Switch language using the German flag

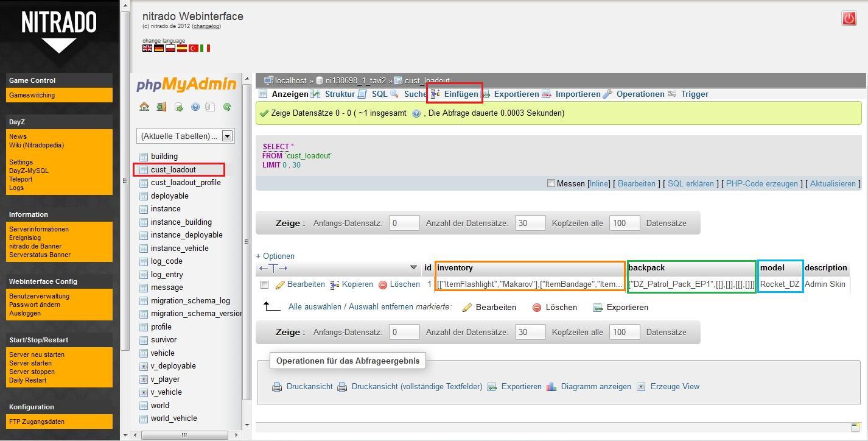tap(159, 48)
